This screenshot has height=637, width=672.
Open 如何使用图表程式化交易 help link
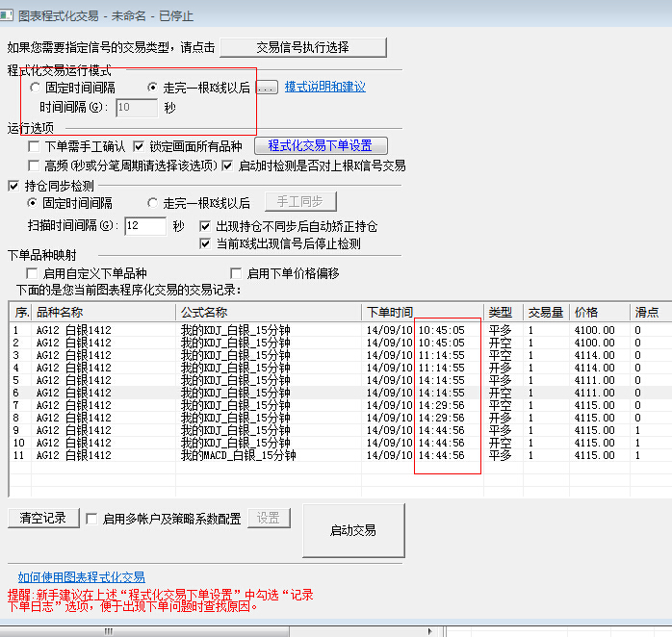(82, 577)
